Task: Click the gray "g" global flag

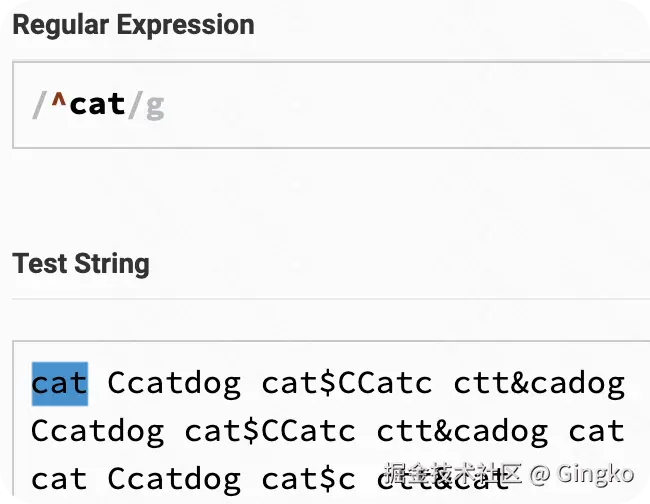Action: click(x=155, y=105)
